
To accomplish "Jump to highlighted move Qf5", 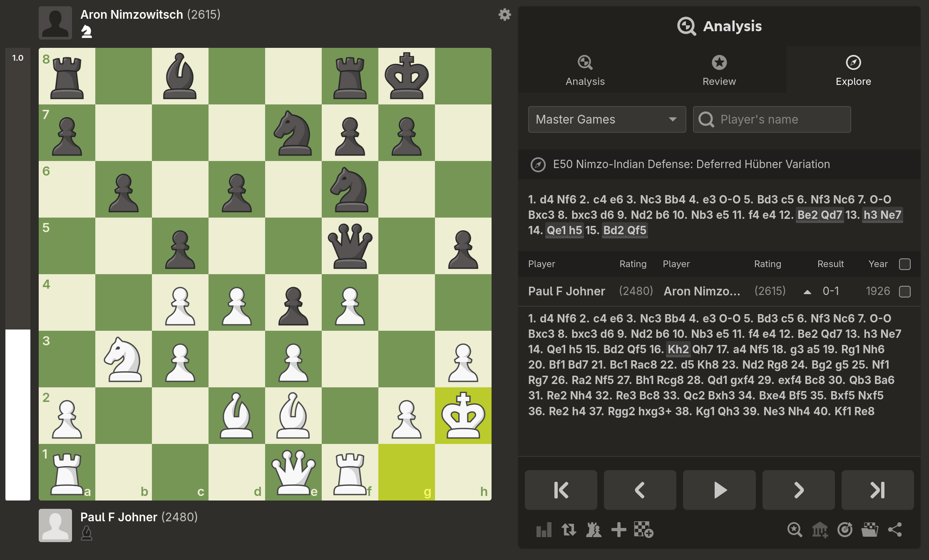I will pos(637,230).
